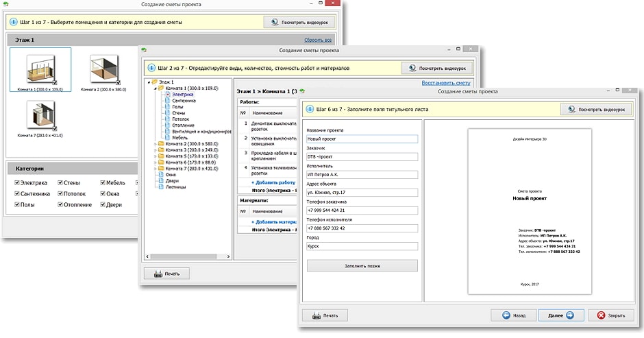
Task: Click the Название проекта input field
Action: [x=362, y=139]
